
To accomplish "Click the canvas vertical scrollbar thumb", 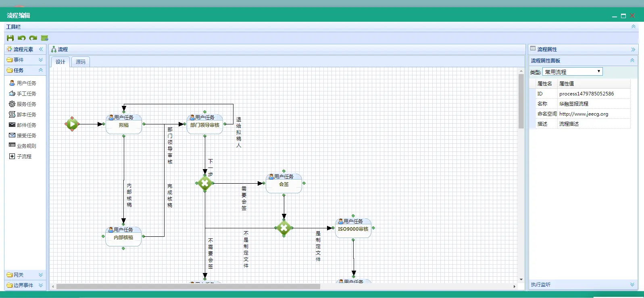I will coord(521,101).
